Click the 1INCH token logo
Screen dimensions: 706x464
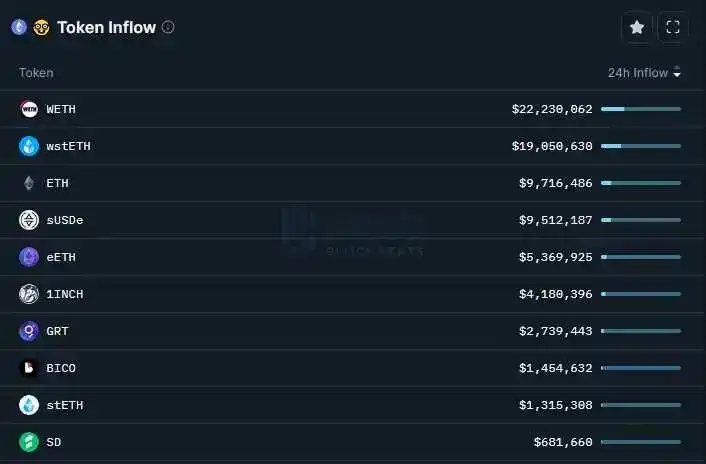click(29, 294)
